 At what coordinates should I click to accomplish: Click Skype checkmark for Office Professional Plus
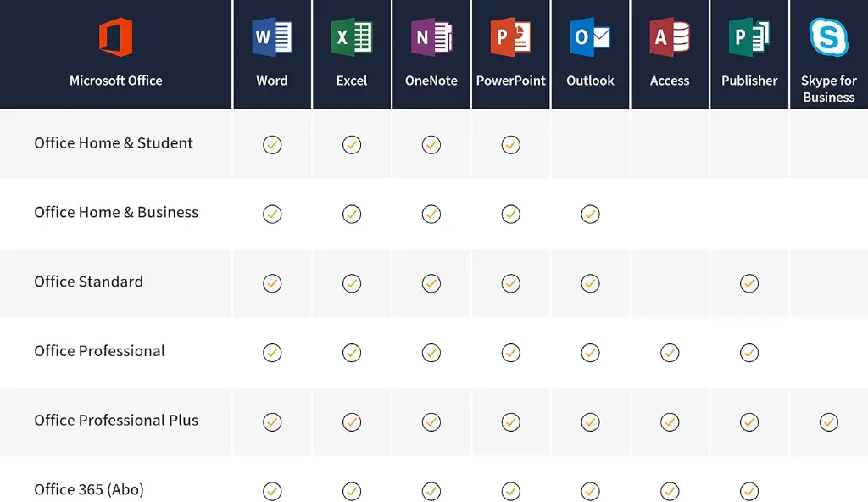[x=829, y=421]
